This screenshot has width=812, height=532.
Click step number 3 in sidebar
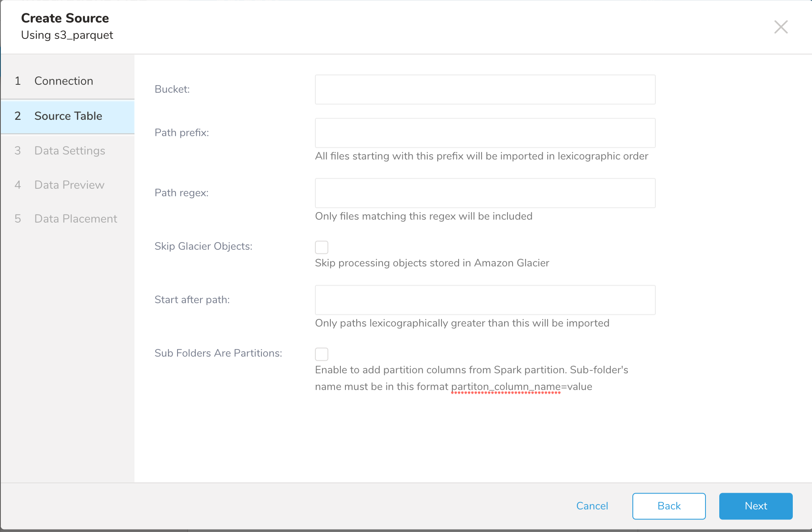(x=18, y=151)
